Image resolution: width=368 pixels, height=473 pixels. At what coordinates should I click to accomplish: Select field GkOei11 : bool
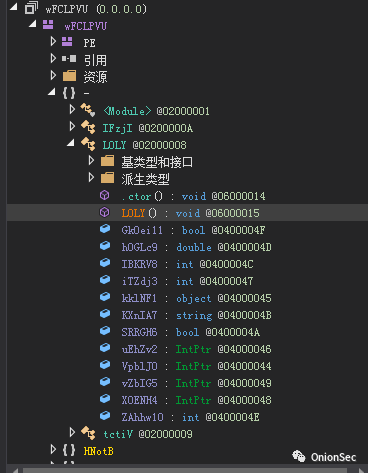[193, 230]
